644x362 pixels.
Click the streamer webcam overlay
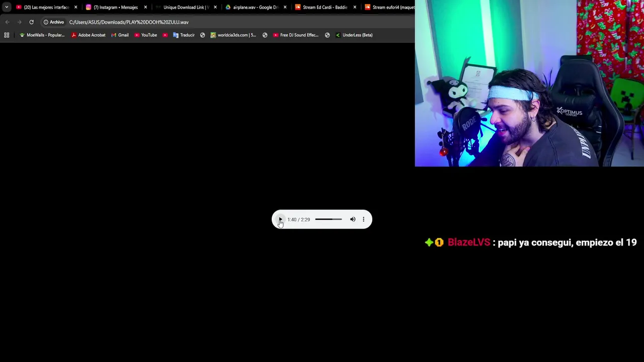point(529,83)
